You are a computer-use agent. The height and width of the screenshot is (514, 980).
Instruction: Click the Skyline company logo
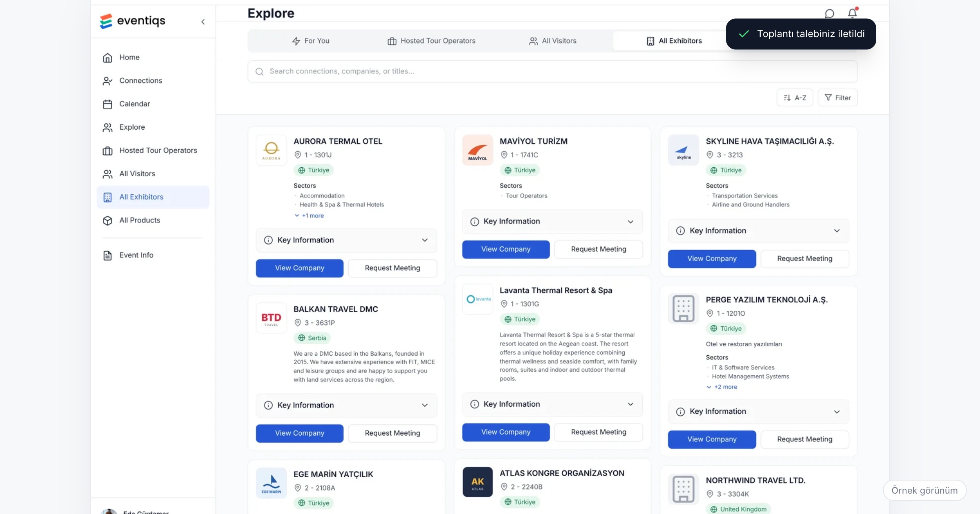click(x=684, y=150)
